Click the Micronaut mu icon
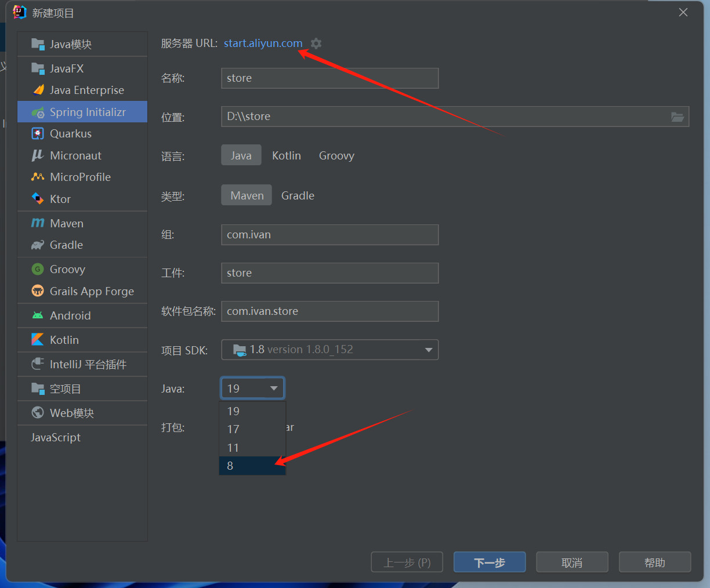Screen dimensions: 710x588 coord(38,155)
